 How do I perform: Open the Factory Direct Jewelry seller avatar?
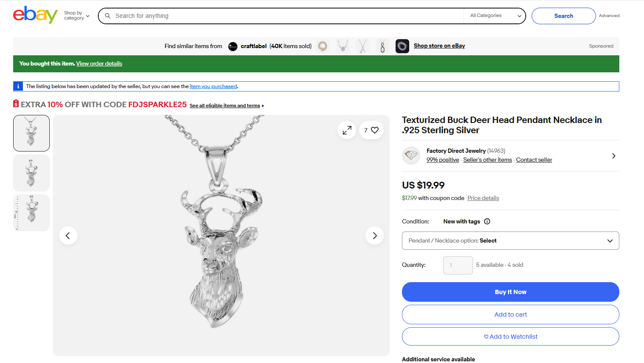tap(411, 155)
